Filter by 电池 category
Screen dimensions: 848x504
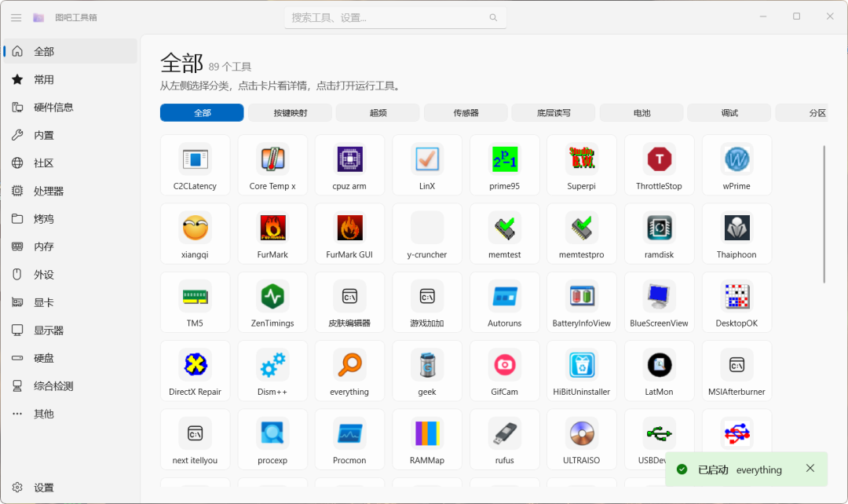pyautogui.click(x=641, y=112)
